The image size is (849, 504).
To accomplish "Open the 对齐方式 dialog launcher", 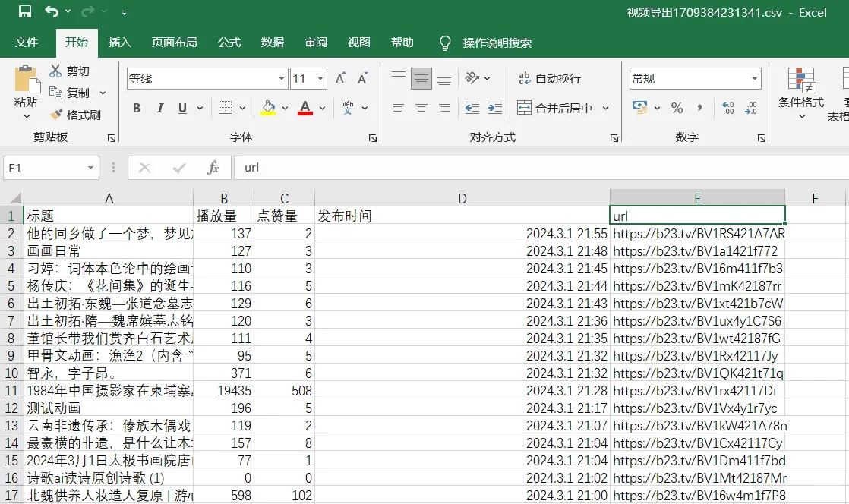I will (x=614, y=138).
